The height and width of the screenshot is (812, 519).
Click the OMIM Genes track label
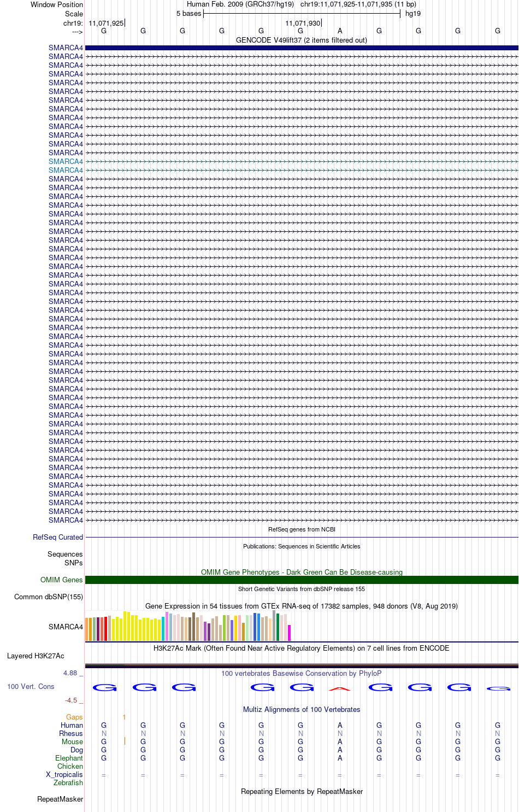click(62, 580)
